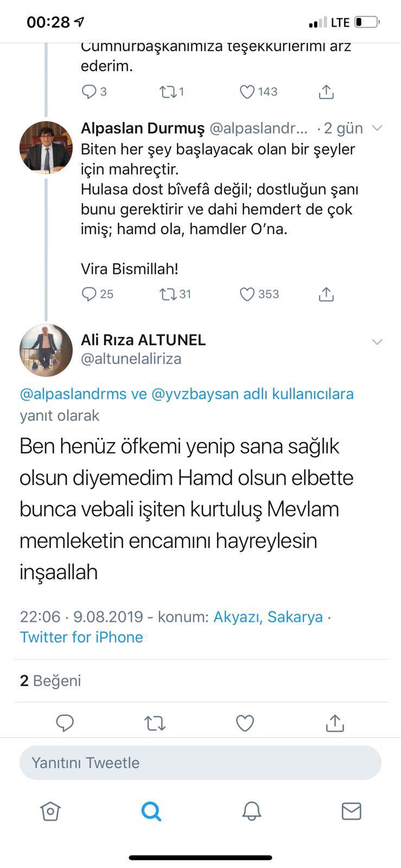Viewport: 401px width, 868px height.
Task: View replies count on Durmuş's tweet
Action: tap(98, 293)
